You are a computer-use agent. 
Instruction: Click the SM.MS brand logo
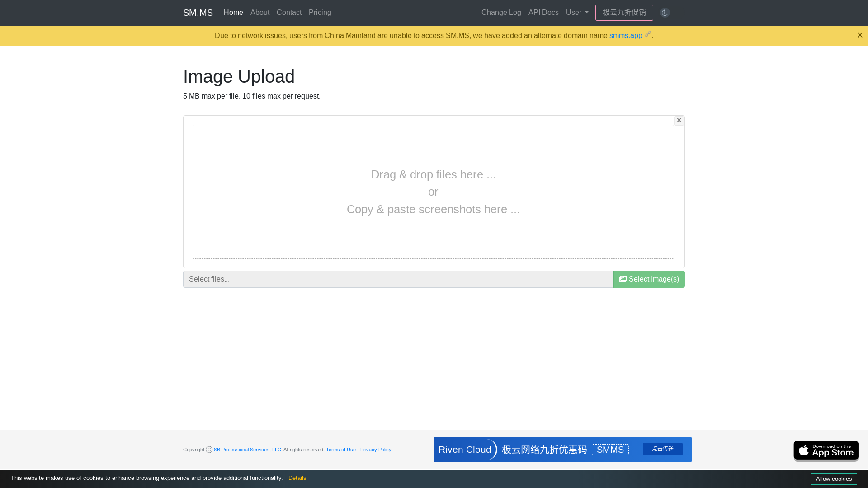[198, 13]
